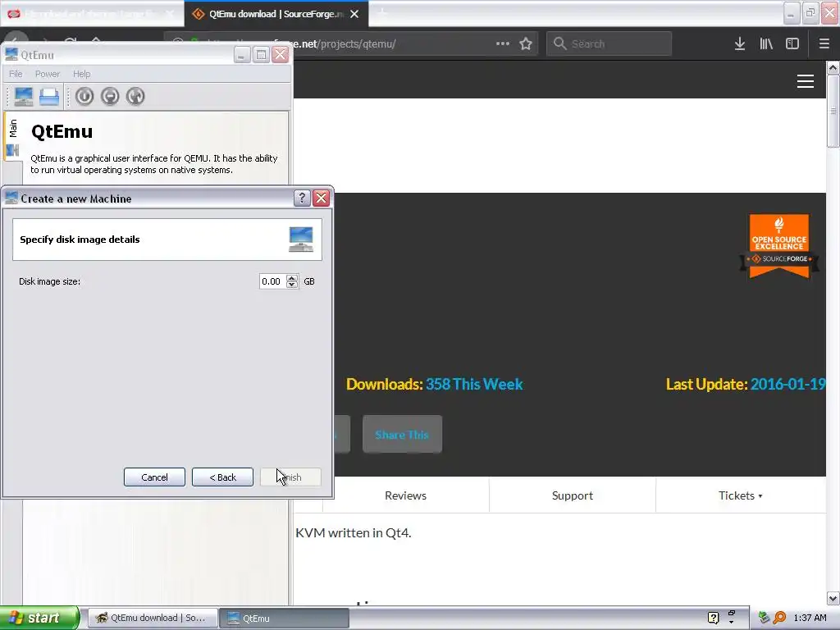This screenshot has width=840, height=630.
Task: Open the browser downloads arrow icon
Action: (740, 44)
